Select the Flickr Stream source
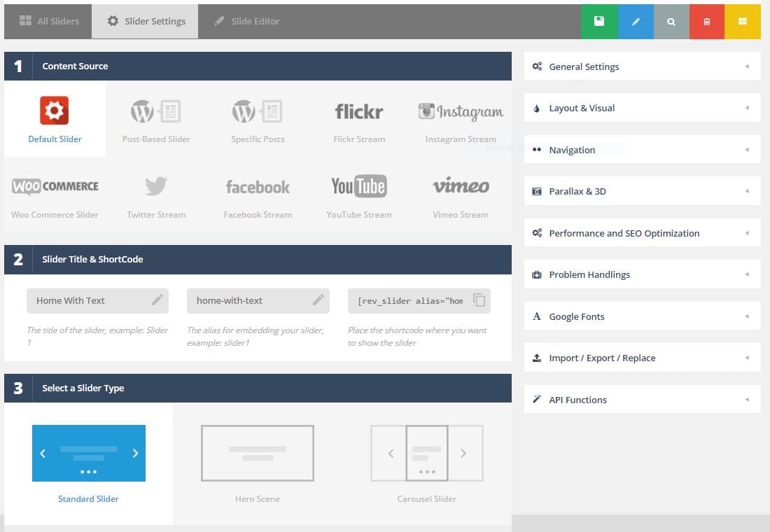The width and height of the screenshot is (770, 532). [x=359, y=120]
